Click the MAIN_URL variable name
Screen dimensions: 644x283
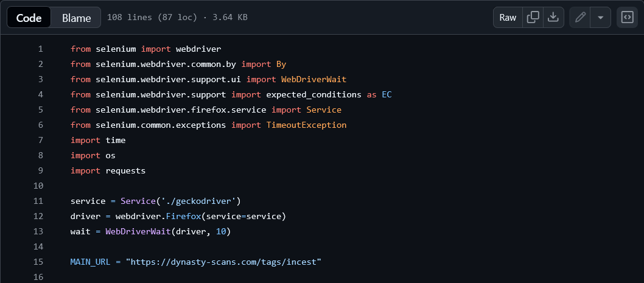point(90,262)
